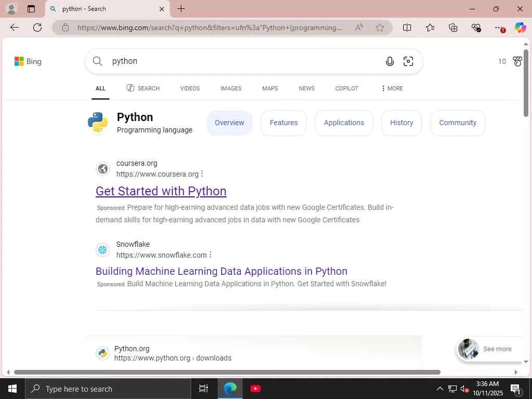
Task: Click the horizontal scrollbar thumb
Action: [228, 372]
